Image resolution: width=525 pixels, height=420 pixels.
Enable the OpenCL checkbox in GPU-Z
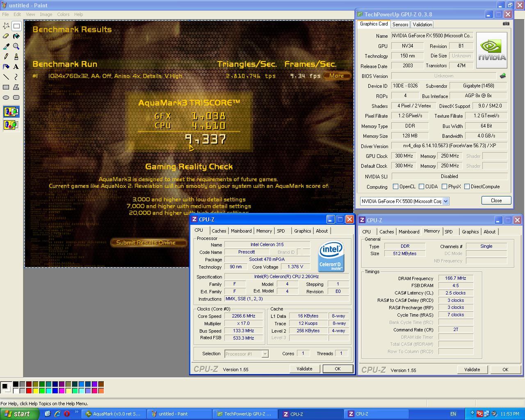(x=395, y=187)
